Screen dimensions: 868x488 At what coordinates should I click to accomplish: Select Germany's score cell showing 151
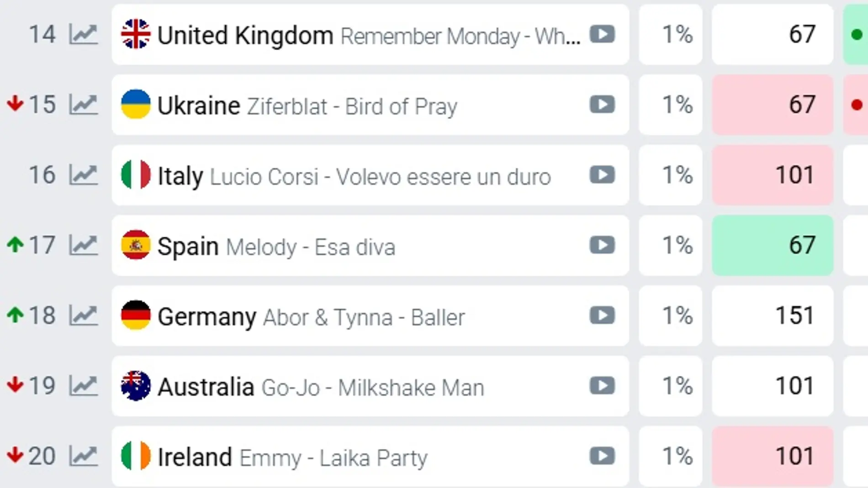click(773, 315)
